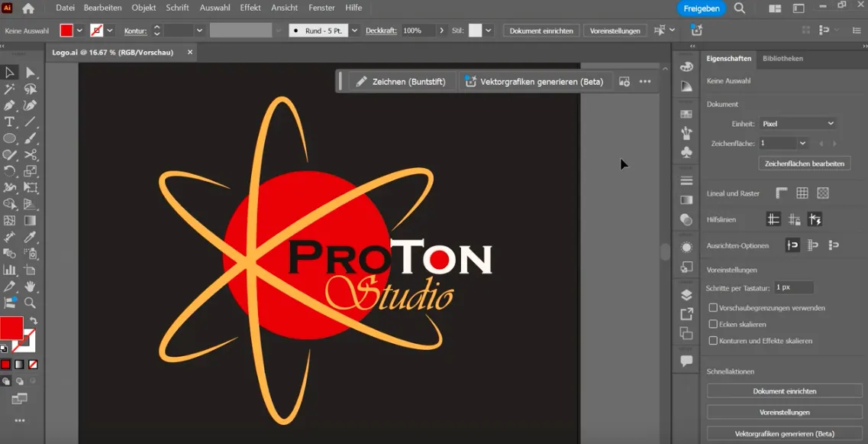Select the Hand tool
Image resolution: width=868 pixels, height=444 pixels.
point(30,286)
